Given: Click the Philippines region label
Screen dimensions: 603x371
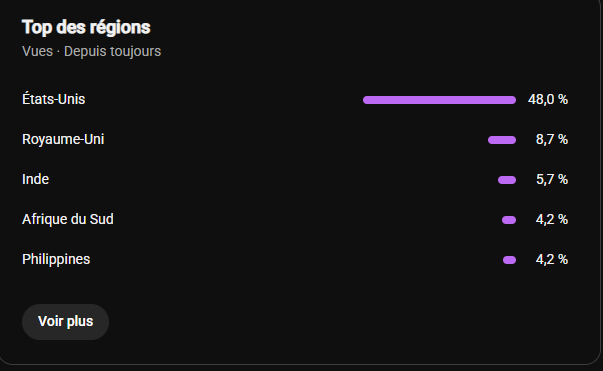Looking at the screenshot, I should 56,260.
